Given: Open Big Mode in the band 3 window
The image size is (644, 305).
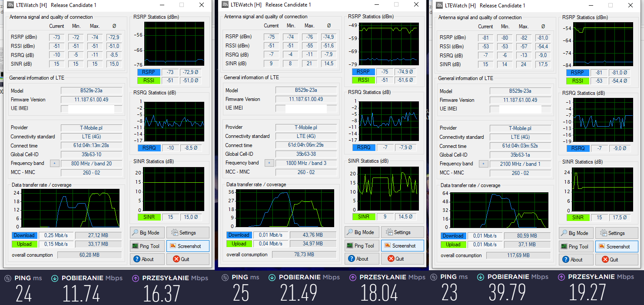Looking at the screenshot, I should [362, 232].
